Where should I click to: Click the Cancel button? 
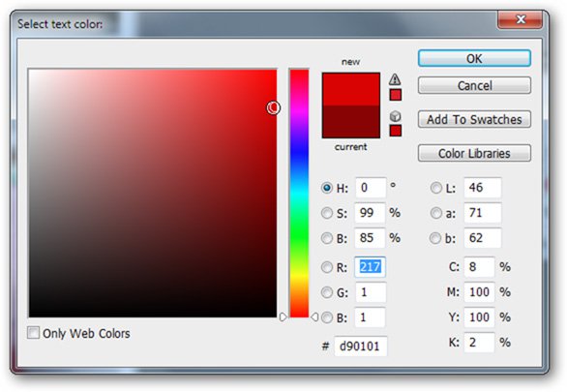click(474, 86)
